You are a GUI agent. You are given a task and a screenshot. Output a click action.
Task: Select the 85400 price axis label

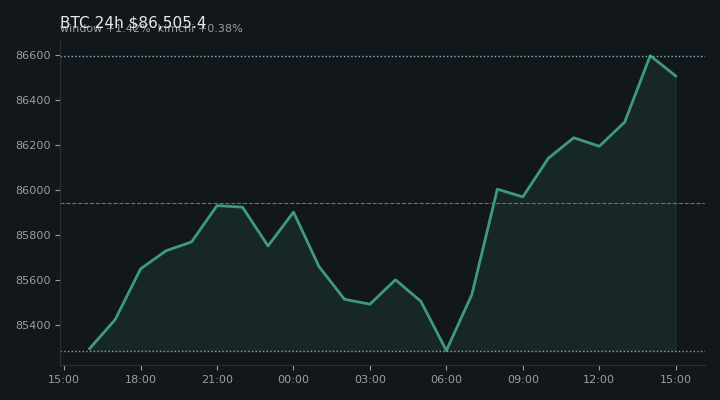pos(33,326)
